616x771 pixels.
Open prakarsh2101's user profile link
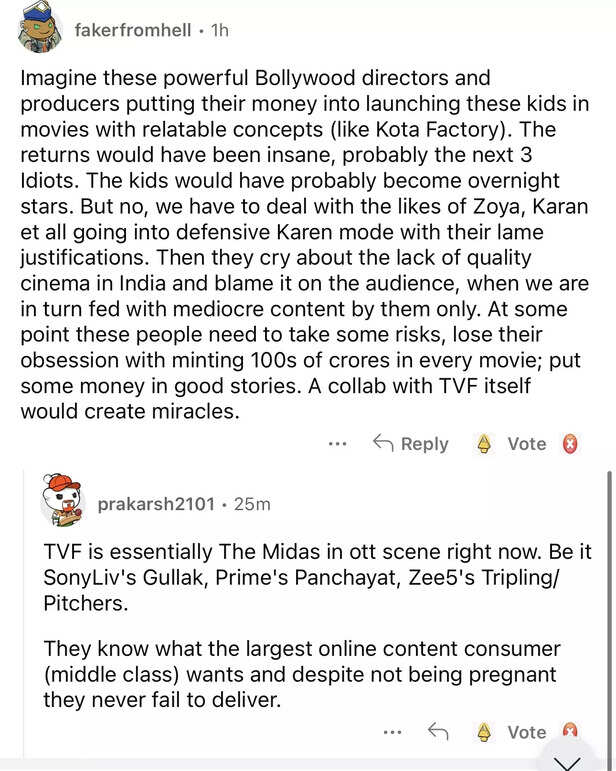155,504
